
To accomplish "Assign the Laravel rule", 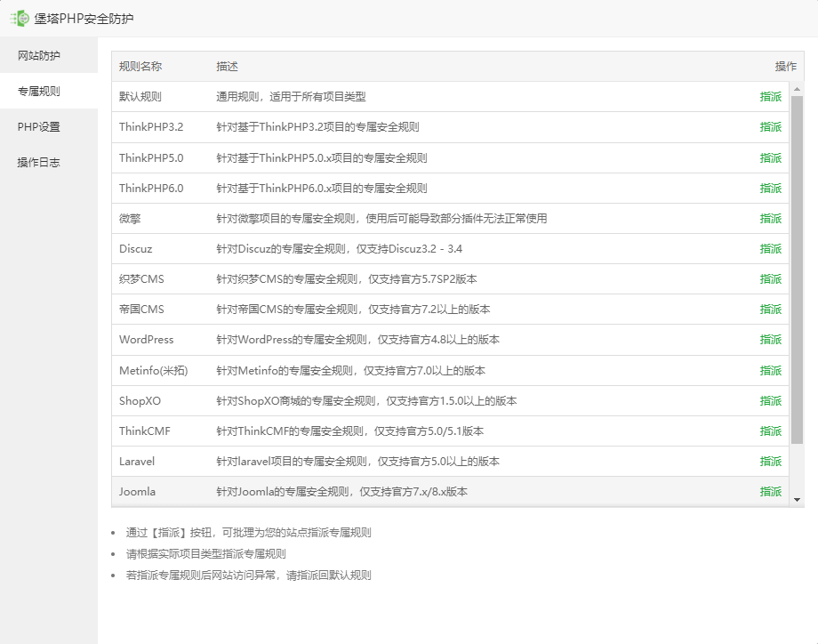I will (771, 461).
